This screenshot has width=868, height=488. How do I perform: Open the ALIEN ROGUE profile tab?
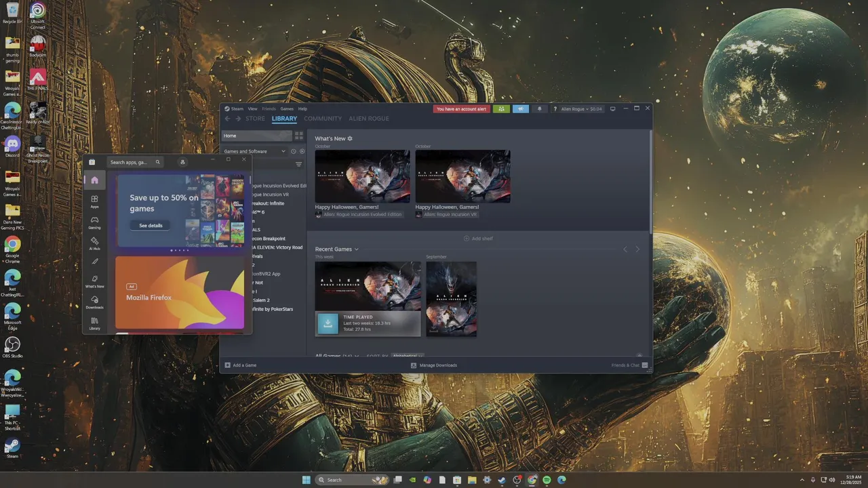[369, 119]
